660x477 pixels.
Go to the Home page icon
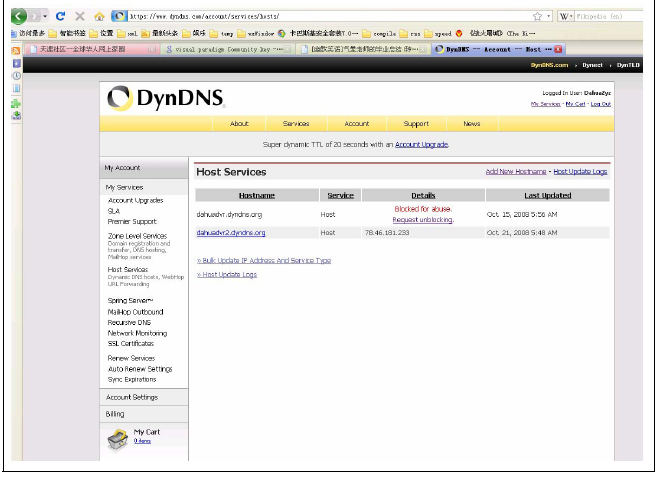[x=99, y=16]
